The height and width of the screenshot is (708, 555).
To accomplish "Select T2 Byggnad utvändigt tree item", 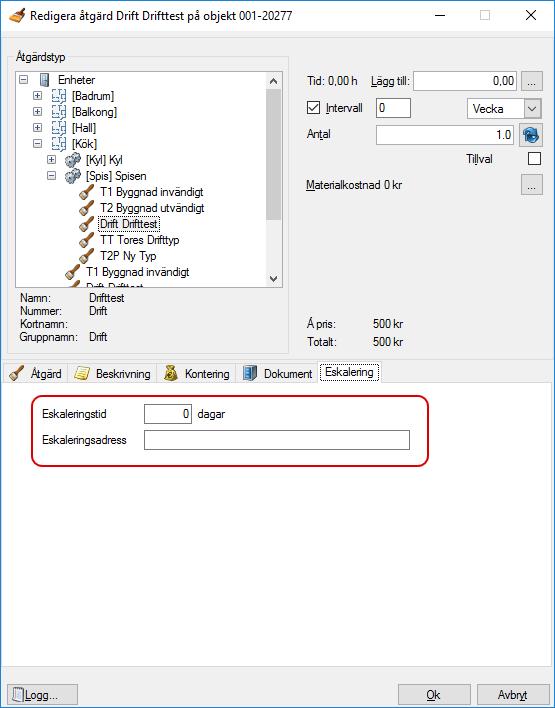I will point(152,208).
